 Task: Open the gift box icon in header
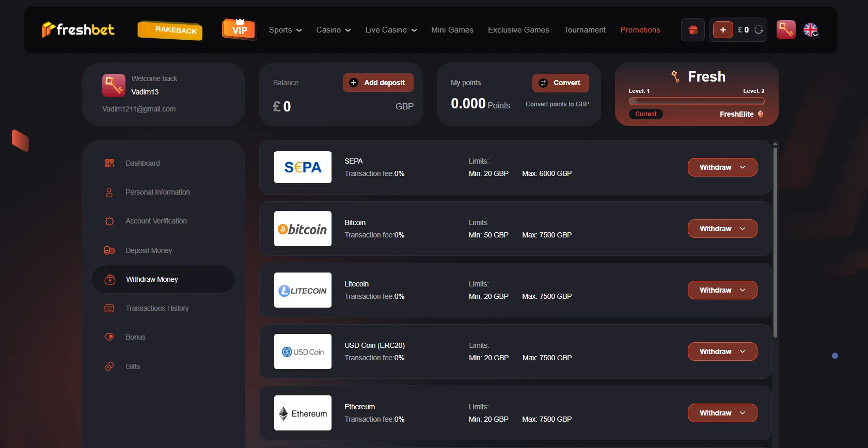[x=693, y=30]
